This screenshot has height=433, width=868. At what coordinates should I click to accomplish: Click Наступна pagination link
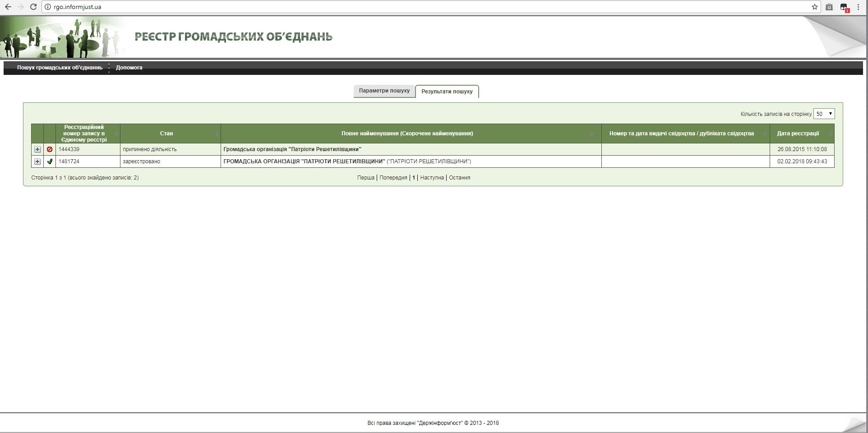point(432,178)
